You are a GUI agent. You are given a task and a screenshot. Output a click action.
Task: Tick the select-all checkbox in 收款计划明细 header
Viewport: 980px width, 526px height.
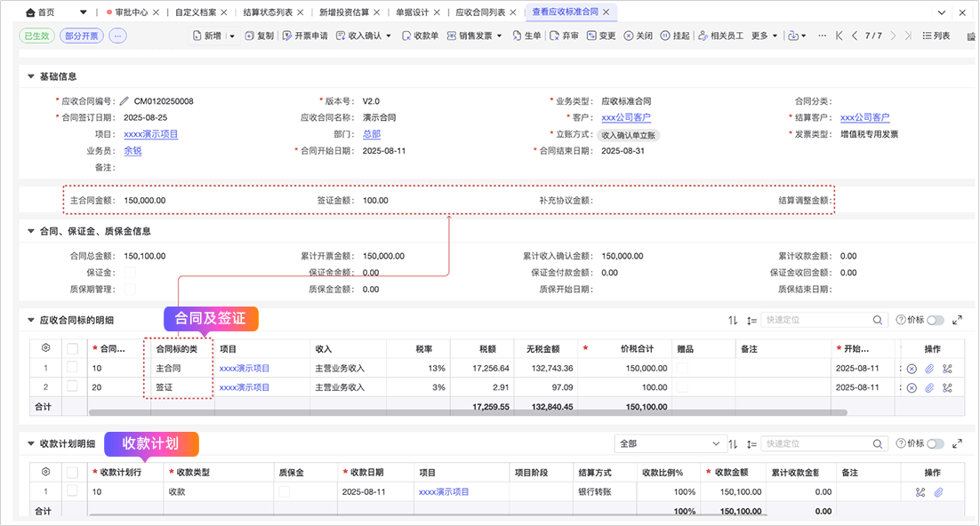coord(72,472)
